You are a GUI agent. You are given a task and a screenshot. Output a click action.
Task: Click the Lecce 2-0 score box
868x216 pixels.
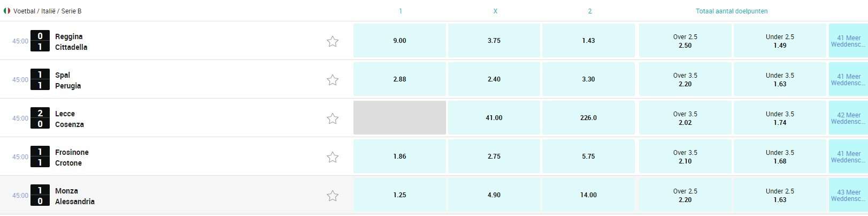coord(40,118)
